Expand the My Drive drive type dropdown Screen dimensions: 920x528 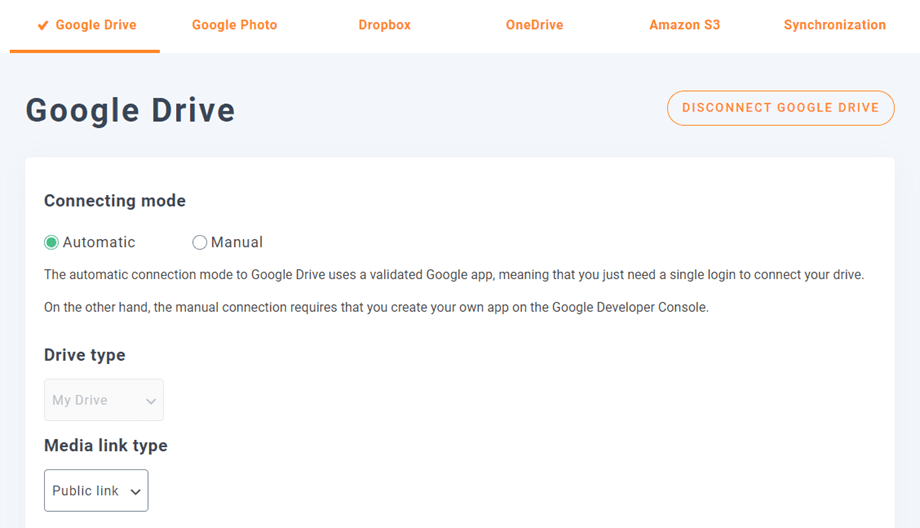[x=103, y=400]
